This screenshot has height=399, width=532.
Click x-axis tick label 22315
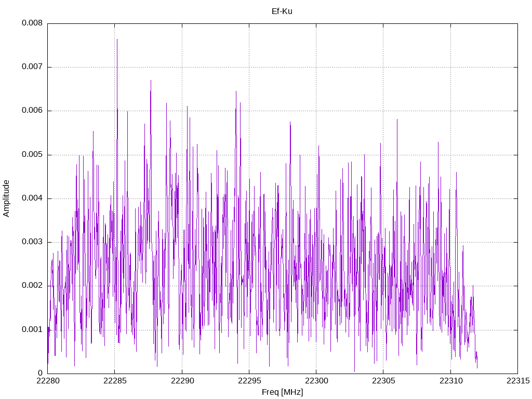click(518, 381)
